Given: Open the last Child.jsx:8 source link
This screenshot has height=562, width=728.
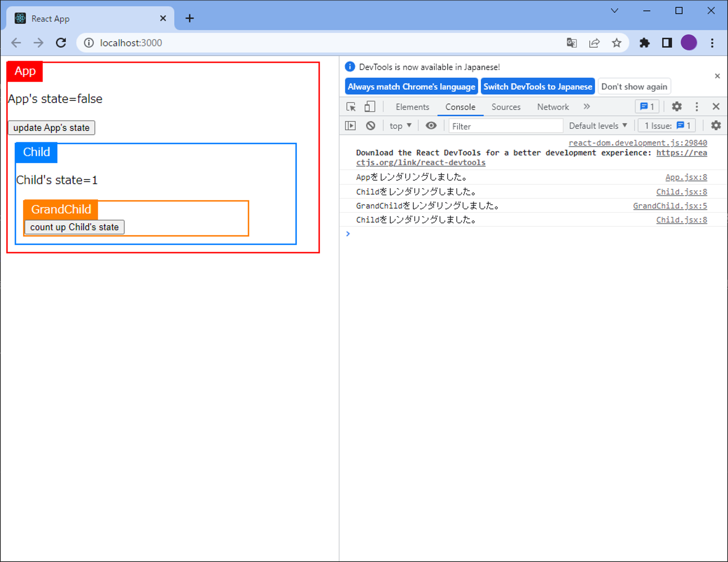Looking at the screenshot, I should (681, 220).
